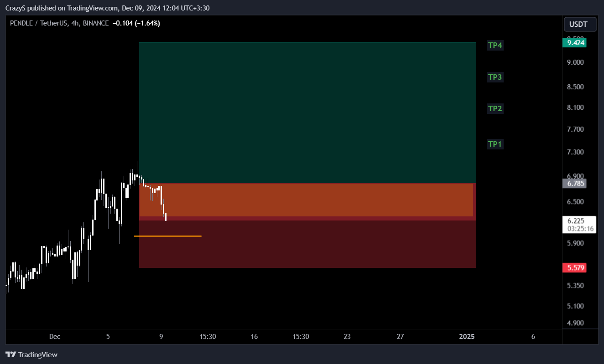Click the 5.350 price axis label
The image size is (604, 364).
576,286
